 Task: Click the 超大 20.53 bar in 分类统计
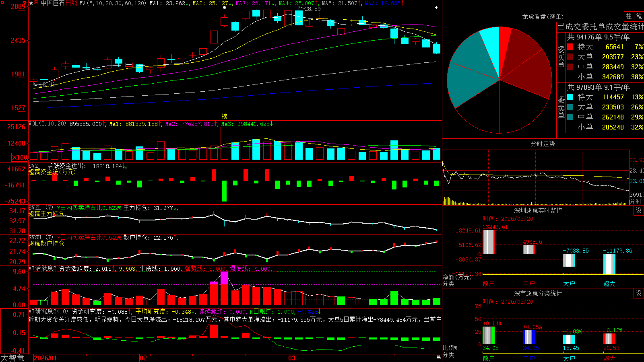click(609, 339)
